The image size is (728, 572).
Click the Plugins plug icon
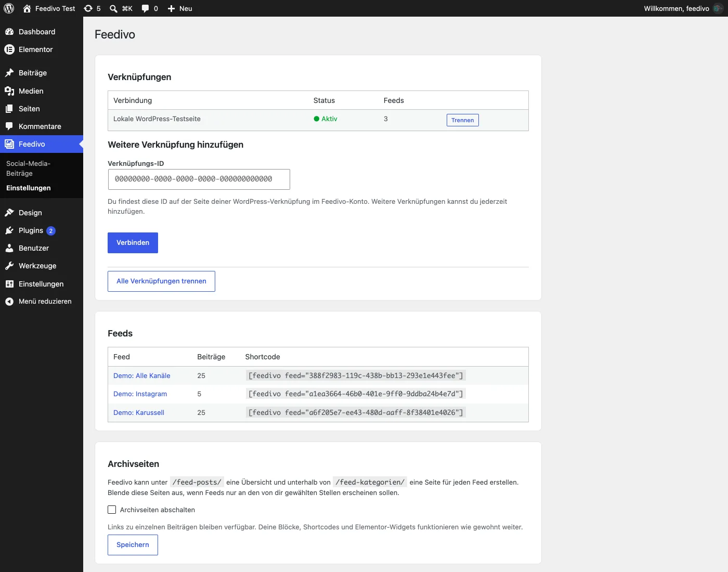[9, 230]
